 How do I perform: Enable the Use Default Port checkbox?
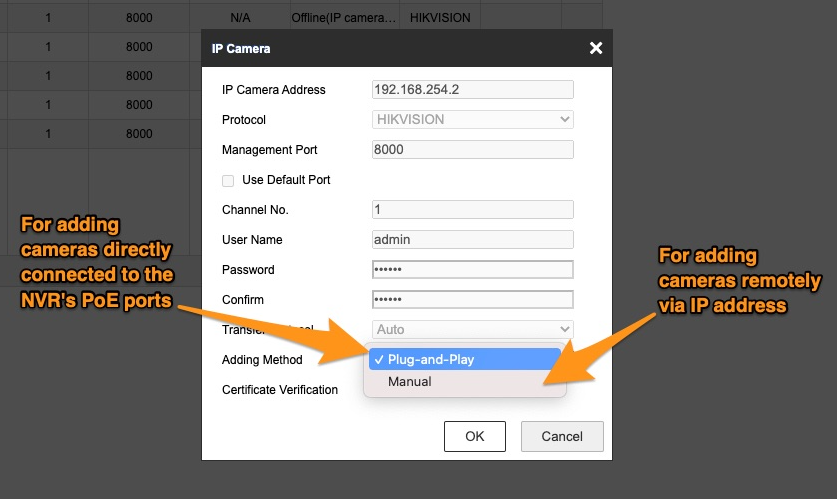228,180
